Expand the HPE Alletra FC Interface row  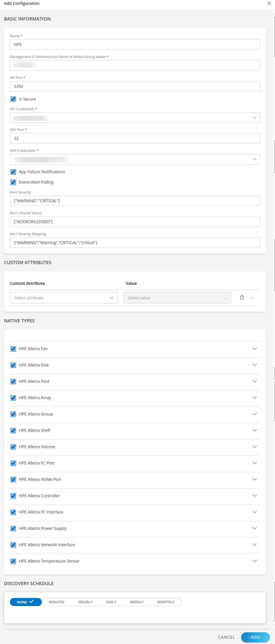click(x=255, y=512)
